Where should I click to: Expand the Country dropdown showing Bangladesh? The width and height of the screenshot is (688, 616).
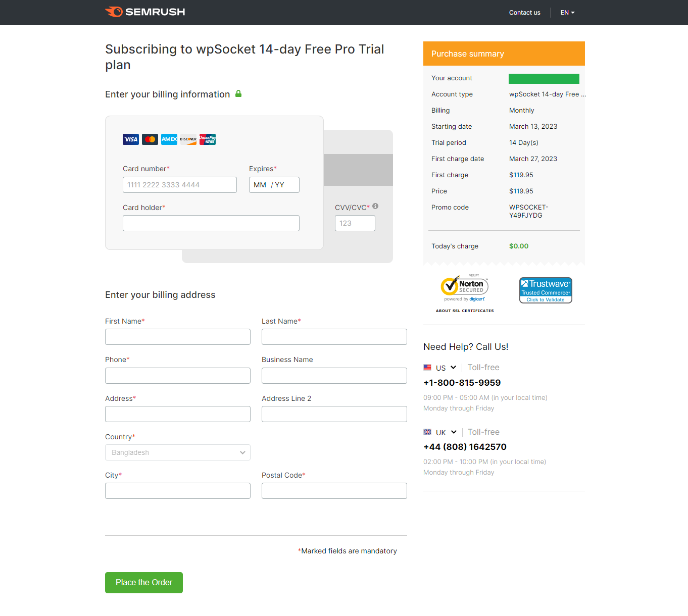click(178, 452)
